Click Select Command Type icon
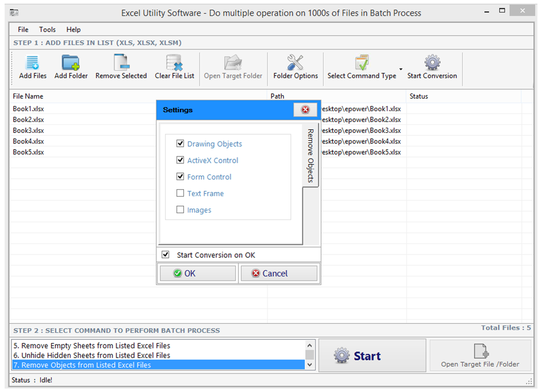The image size is (542, 392). (x=362, y=62)
